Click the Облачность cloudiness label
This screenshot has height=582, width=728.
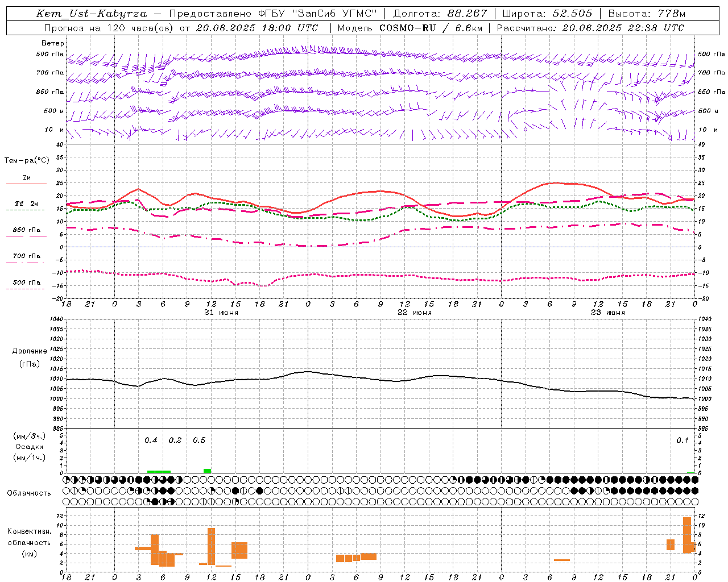[29, 493]
